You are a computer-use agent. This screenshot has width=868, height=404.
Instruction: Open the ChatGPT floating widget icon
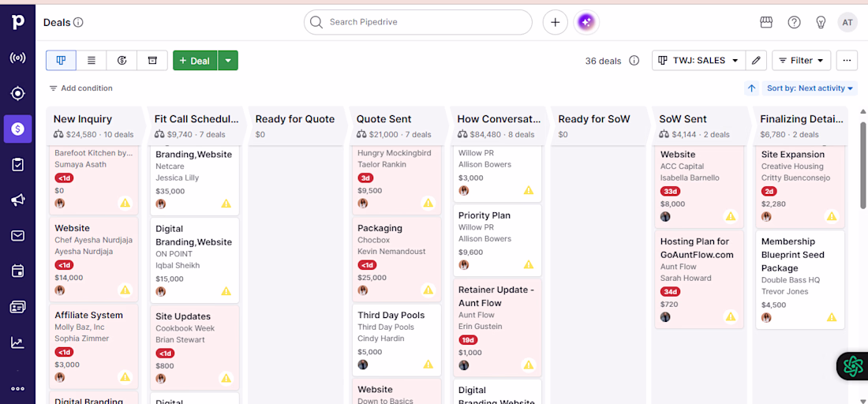click(x=853, y=366)
